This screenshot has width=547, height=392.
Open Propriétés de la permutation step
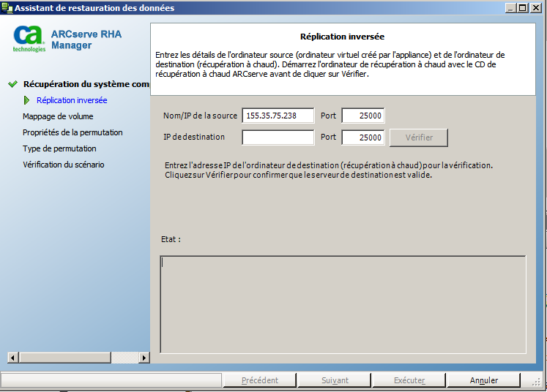point(72,132)
